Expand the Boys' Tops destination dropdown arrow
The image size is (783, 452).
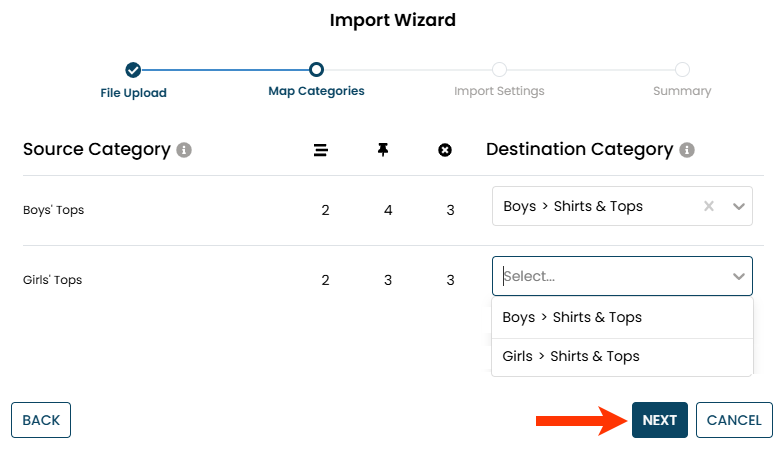739,206
